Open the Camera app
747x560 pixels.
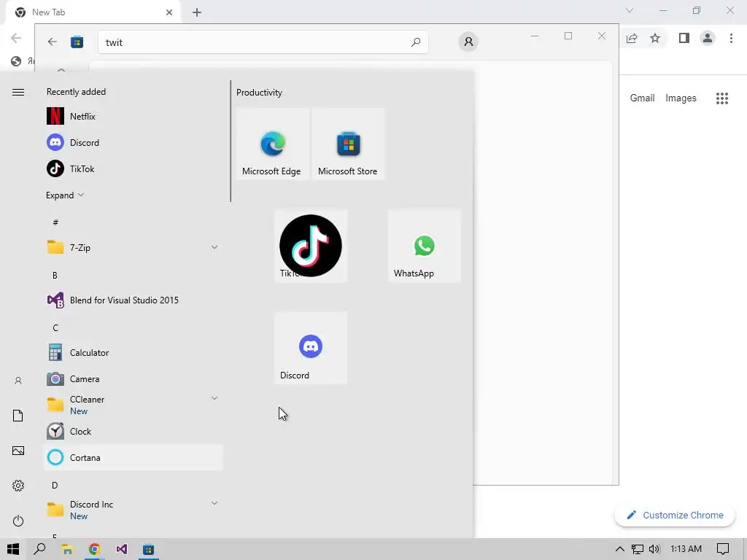pyautogui.click(x=133, y=378)
